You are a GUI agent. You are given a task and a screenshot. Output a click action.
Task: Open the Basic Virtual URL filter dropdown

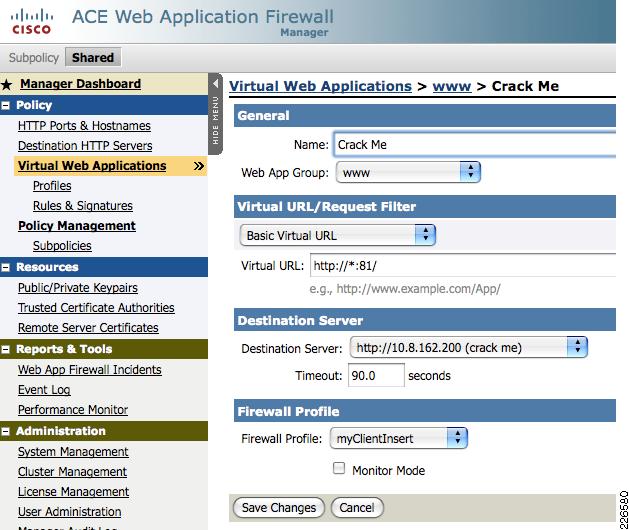[337, 235]
